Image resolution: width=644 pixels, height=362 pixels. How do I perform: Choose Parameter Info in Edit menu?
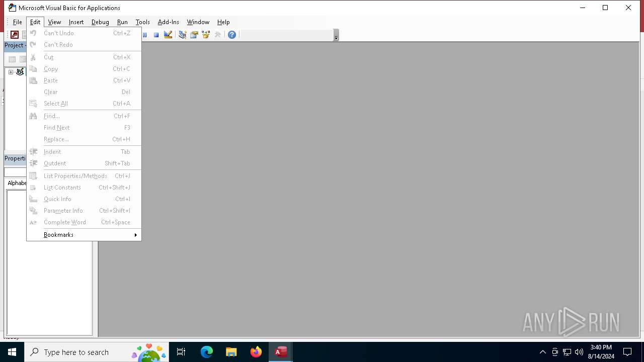(x=84, y=211)
